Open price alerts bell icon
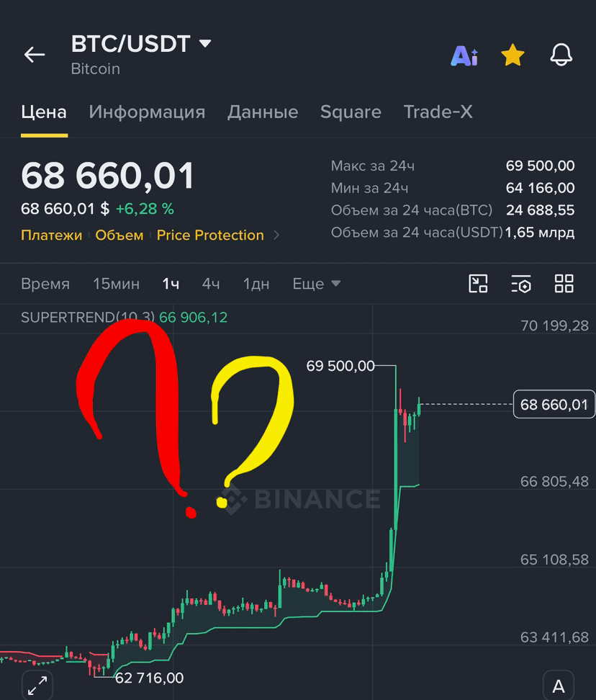The width and height of the screenshot is (596, 700). (561, 55)
